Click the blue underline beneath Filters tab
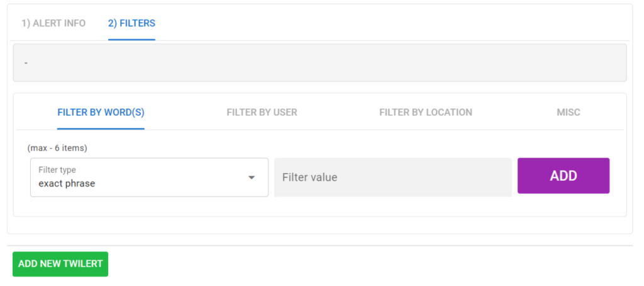The width and height of the screenshot is (644, 286). [x=131, y=40]
